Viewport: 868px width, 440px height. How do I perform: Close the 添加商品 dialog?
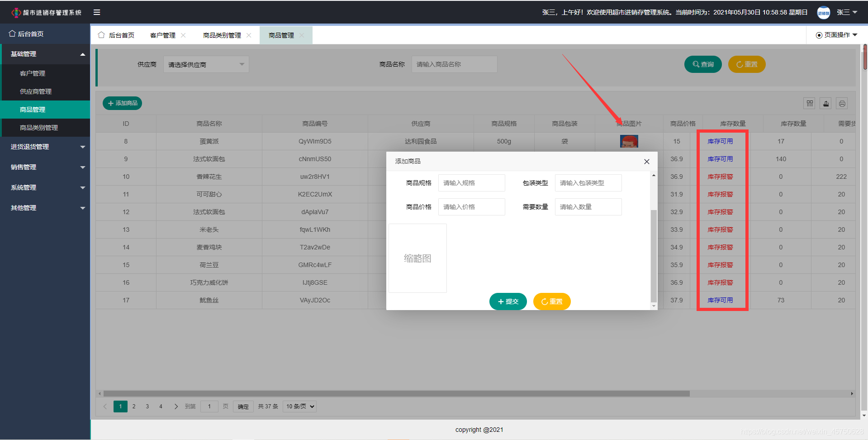pyautogui.click(x=646, y=161)
